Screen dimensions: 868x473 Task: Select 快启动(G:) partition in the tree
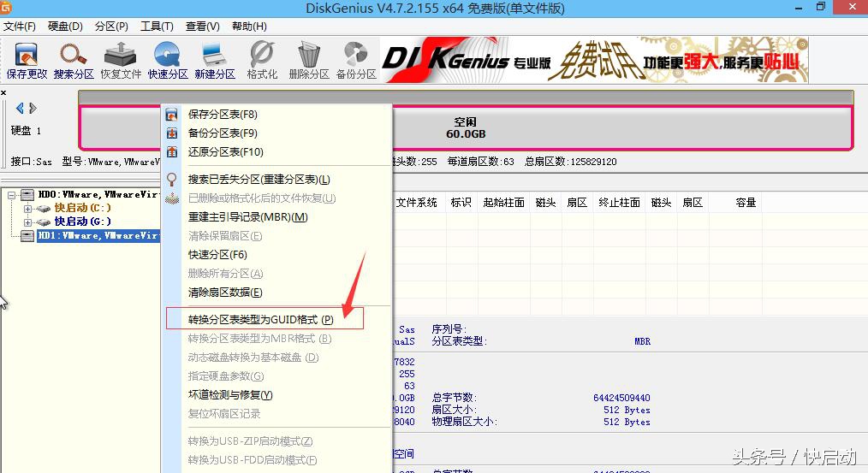click(82, 222)
